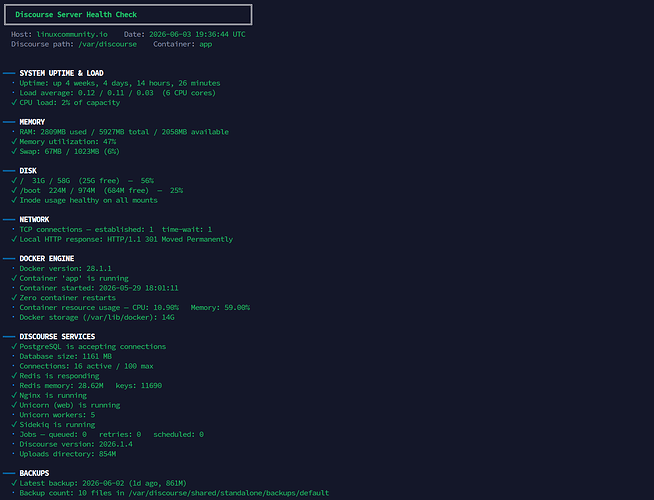Screen dimensions: 654x500
Task: Click the Container resource usage line
Action: click(134, 308)
